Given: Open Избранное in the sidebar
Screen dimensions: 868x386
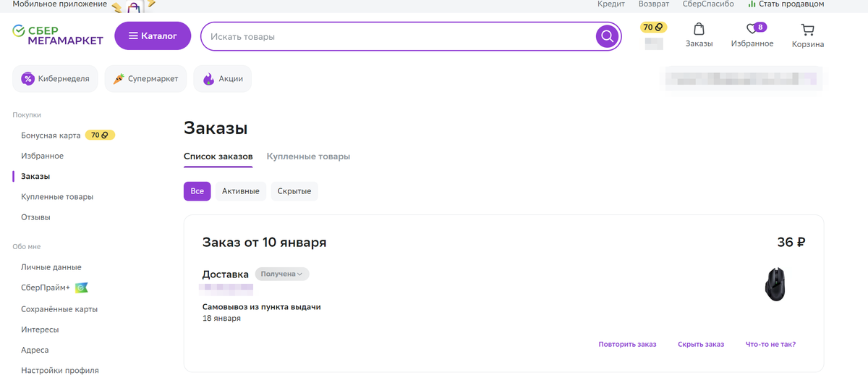Looking at the screenshot, I should [x=43, y=156].
